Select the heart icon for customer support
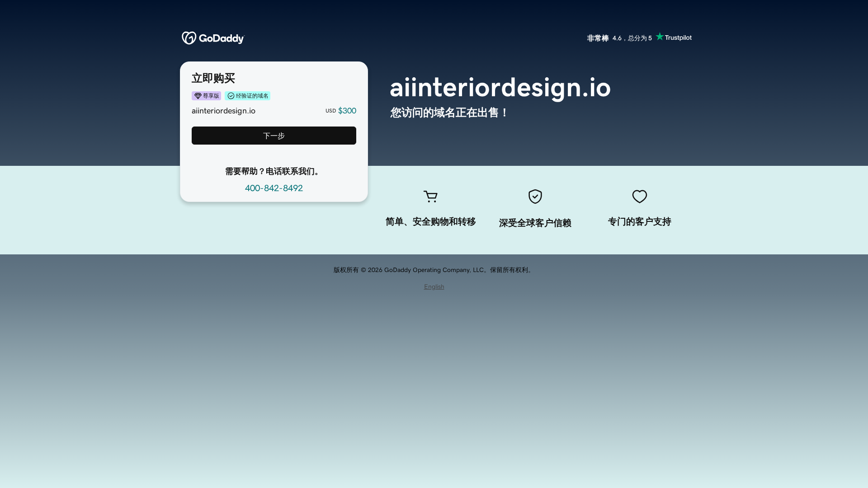The height and width of the screenshot is (488, 868). point(639,197)
